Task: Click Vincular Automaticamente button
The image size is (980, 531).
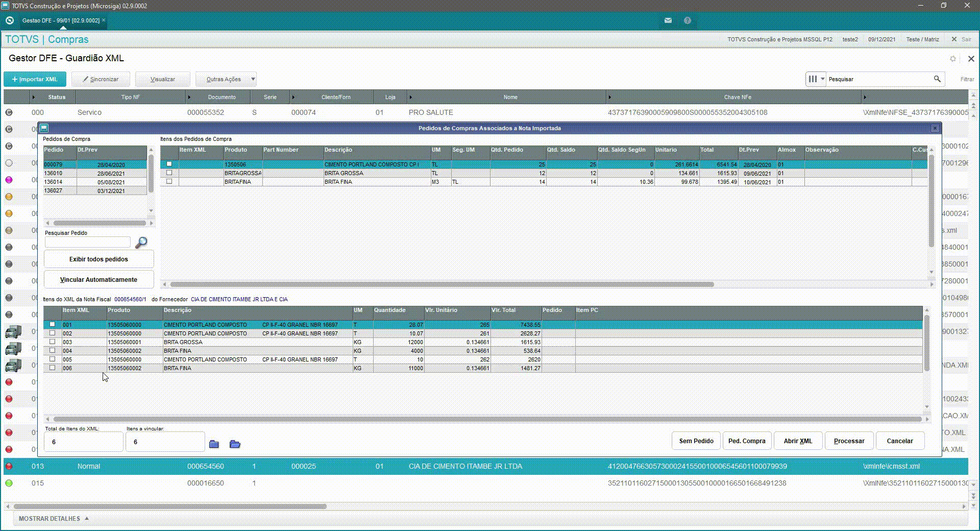Action: (x=99, y=280)
